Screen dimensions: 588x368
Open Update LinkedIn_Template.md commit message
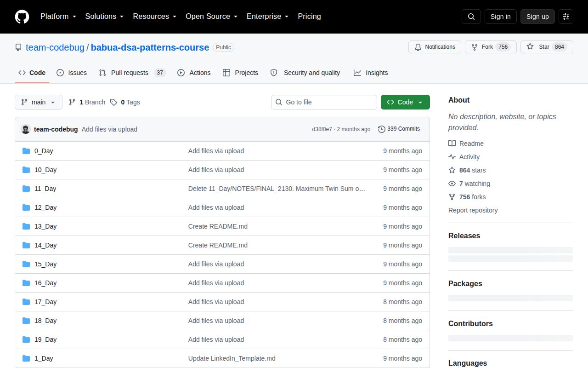(232, 358)
